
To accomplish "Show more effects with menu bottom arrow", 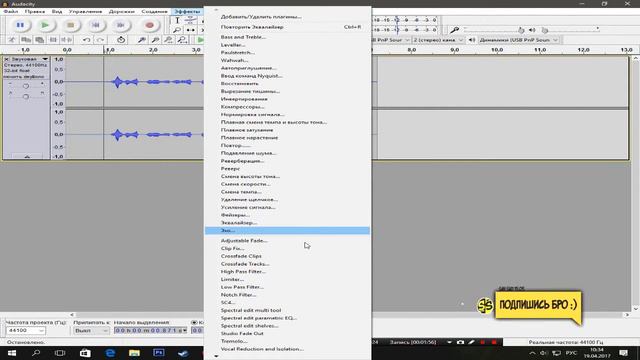I will click(216, 356).
